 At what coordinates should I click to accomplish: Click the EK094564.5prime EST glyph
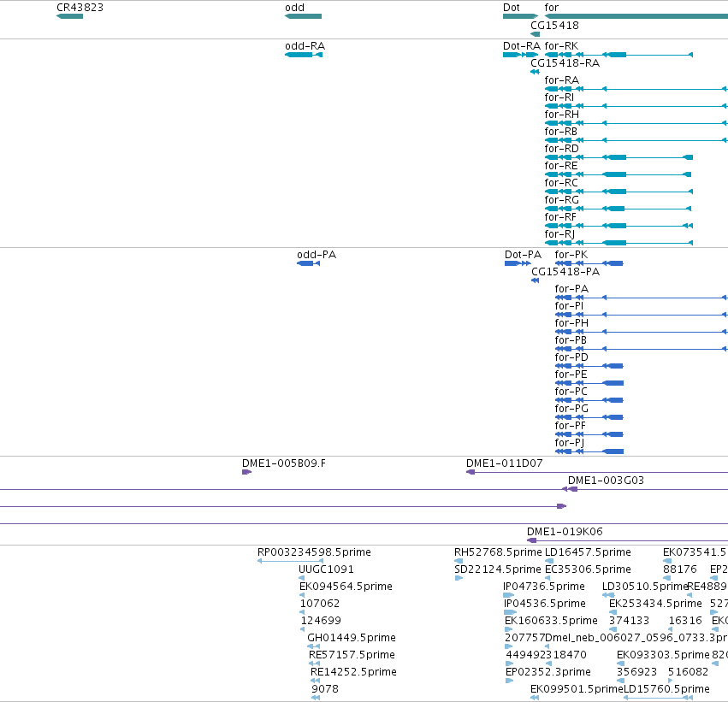[x=302, y=595]
